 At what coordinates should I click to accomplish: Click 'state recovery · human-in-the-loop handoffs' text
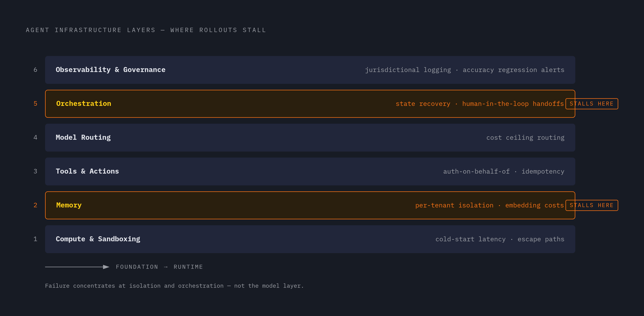click(x=480, y=104)
